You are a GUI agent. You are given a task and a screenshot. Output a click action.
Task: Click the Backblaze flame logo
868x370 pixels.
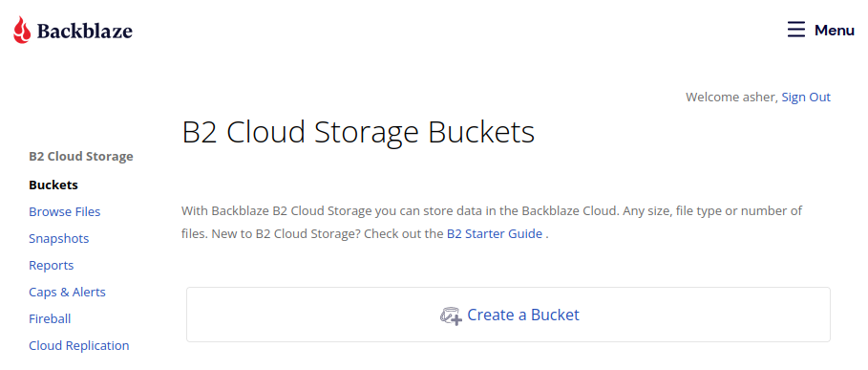(x=22, y=30)
